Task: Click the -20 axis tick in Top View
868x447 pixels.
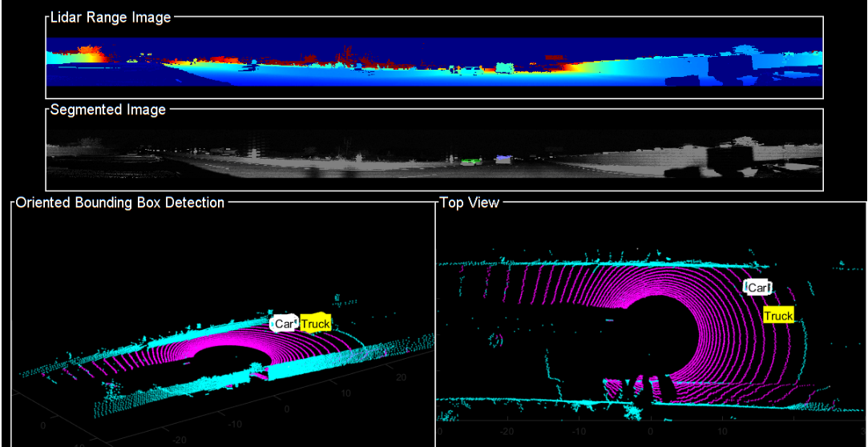Action: click(507, 430)
